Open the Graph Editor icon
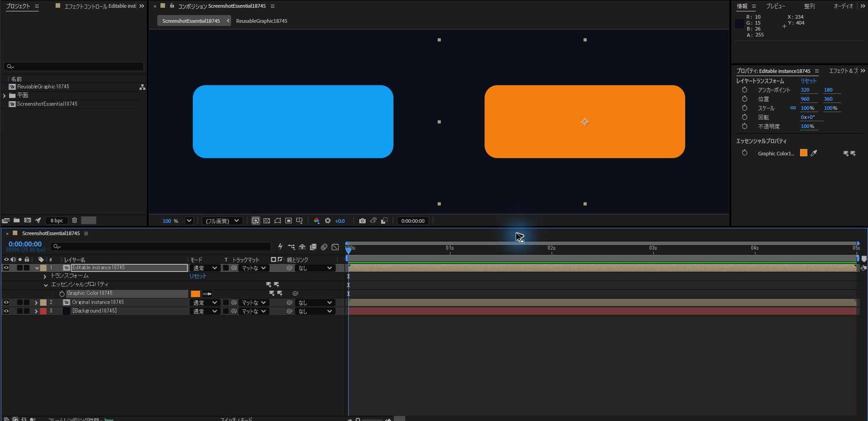This screenshot has width=868, height=421. click(335, 247)
